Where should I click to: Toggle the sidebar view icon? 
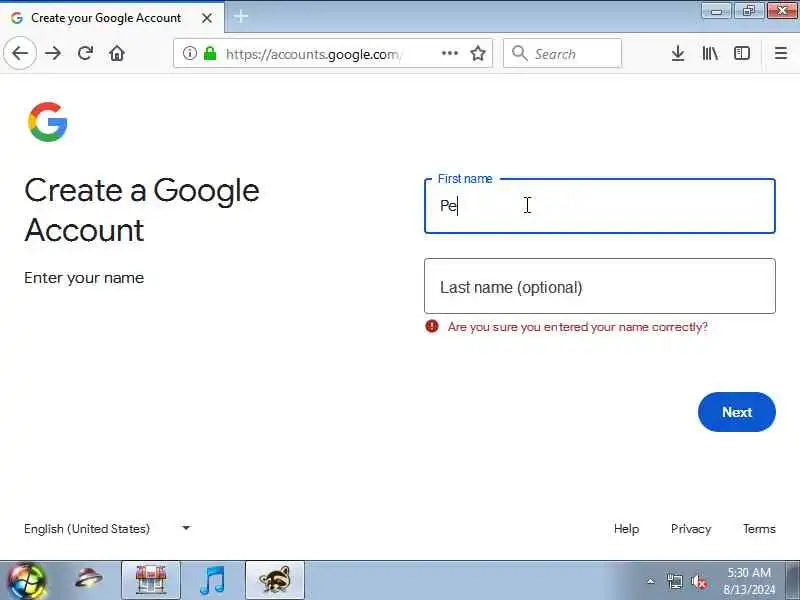pos(741,53)
